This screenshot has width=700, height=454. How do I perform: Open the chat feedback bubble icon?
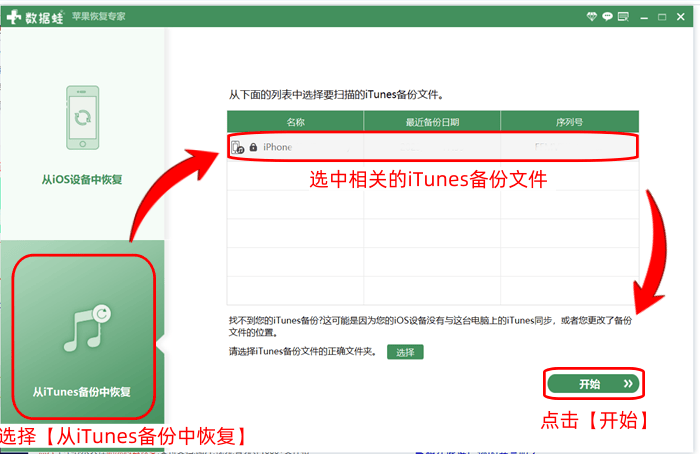pos(608,16)
